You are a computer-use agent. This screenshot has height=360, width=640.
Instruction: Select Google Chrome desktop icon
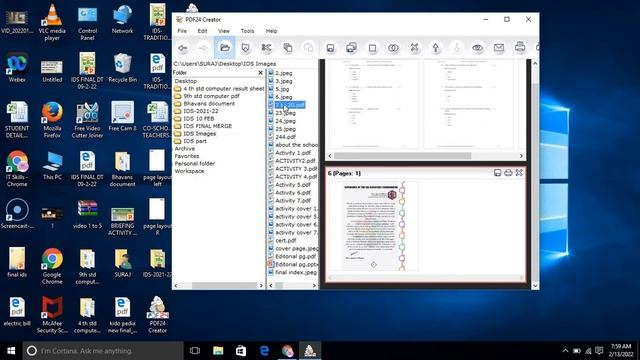[x=52, y=266]
